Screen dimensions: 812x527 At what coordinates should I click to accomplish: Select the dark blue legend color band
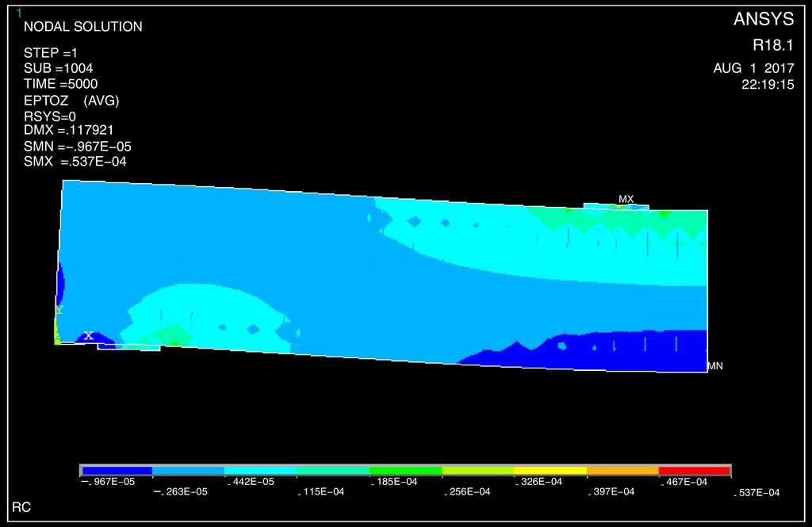117,471
